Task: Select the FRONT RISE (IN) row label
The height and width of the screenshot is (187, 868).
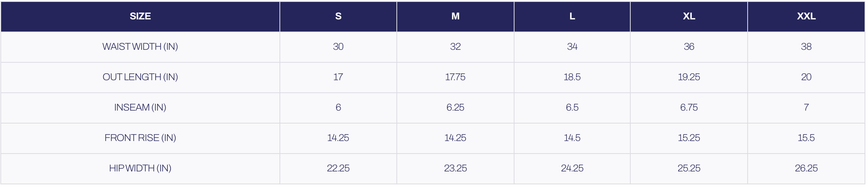Action: (x=140, y=138)
